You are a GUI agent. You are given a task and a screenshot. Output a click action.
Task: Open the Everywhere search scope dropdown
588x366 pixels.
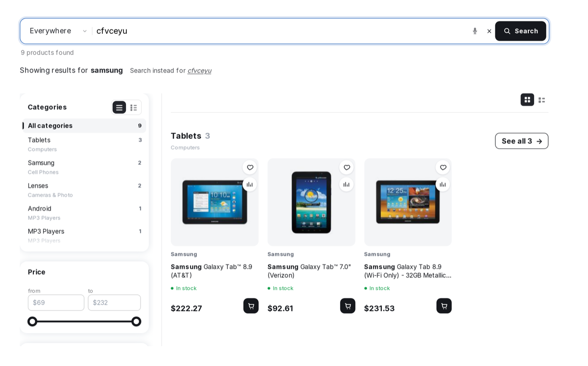pyautogui.click(x=58, y=31)
